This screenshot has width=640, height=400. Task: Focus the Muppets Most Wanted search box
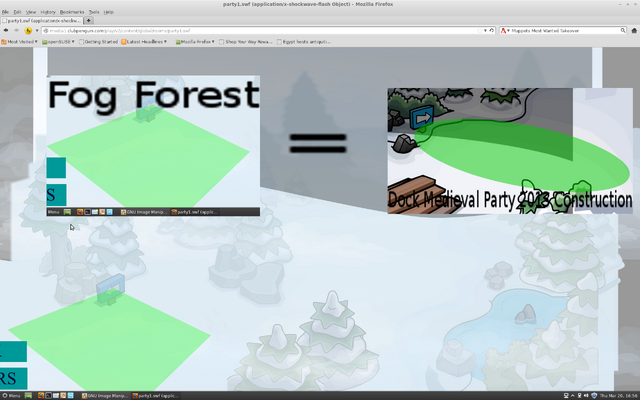(565, 31)
